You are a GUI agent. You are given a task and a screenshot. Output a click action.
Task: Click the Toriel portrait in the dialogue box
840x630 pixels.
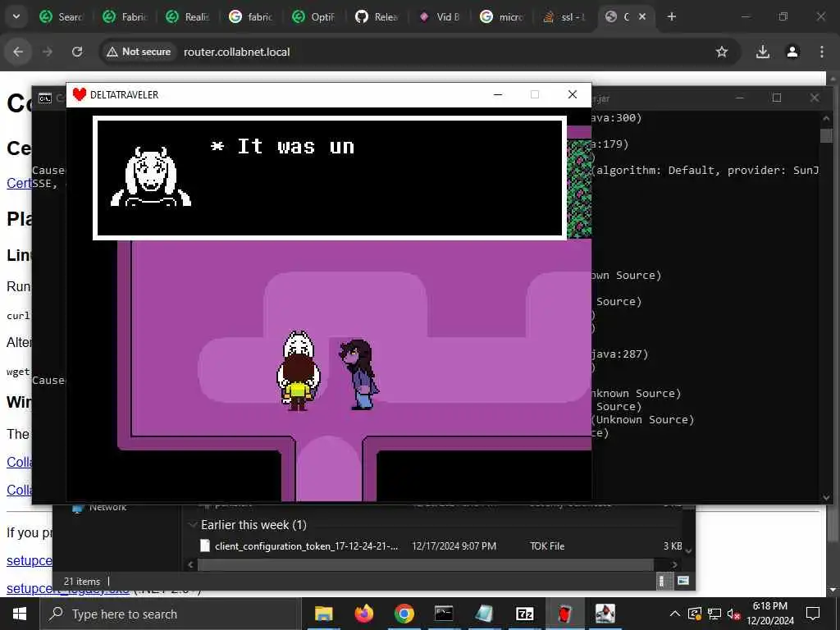[151, 176]
